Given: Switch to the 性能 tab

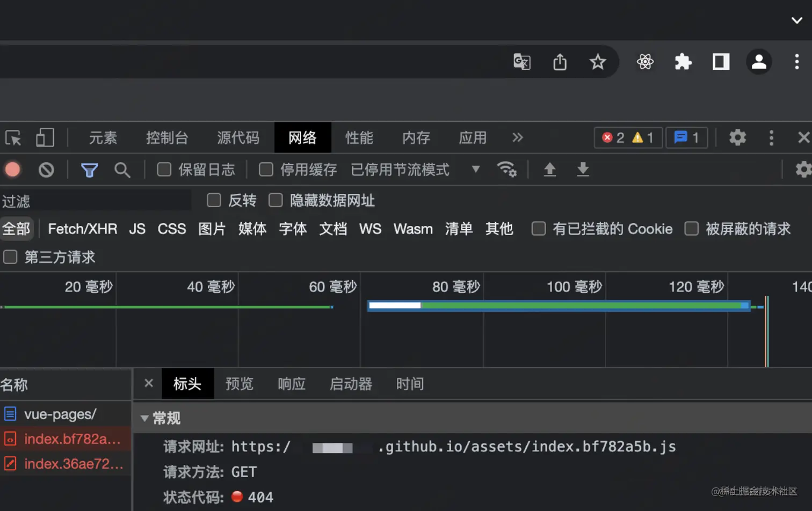Looking at the screenshot, I should pos(359,138).
